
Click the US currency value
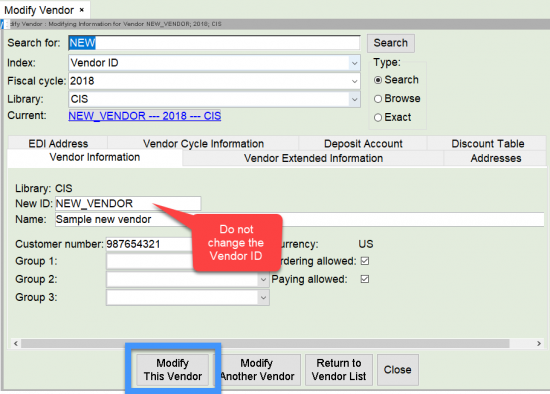365,244
